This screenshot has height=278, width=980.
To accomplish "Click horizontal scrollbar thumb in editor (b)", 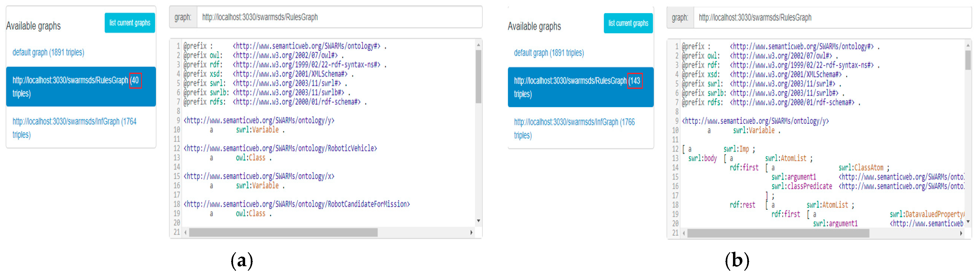I will pyautogui.click(x=778, y=233).
